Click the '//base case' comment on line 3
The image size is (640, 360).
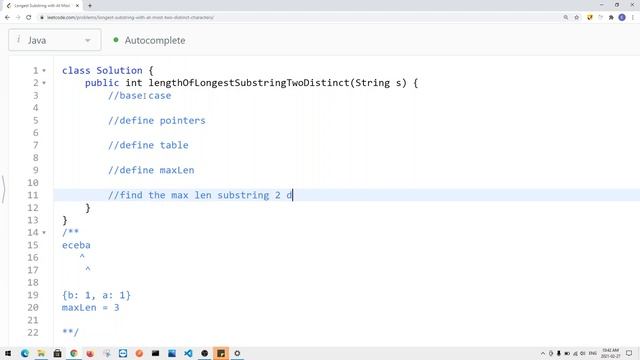[140, 96]
